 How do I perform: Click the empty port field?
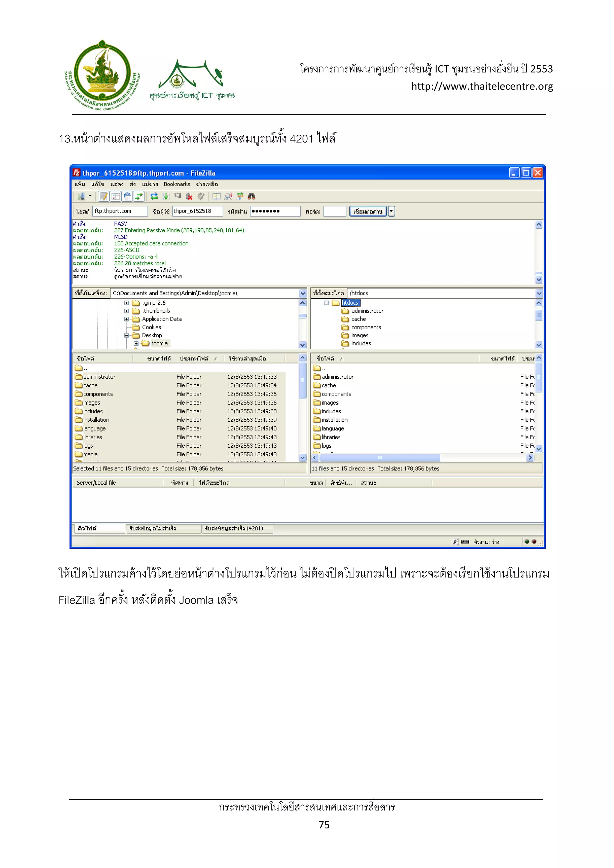[335, 211]
